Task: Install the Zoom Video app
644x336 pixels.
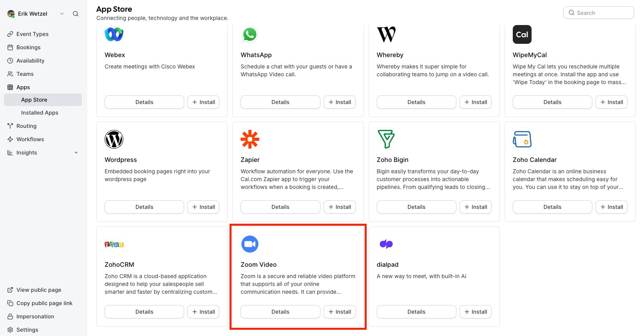Action: pyautogui.click(x=340, y=312)
